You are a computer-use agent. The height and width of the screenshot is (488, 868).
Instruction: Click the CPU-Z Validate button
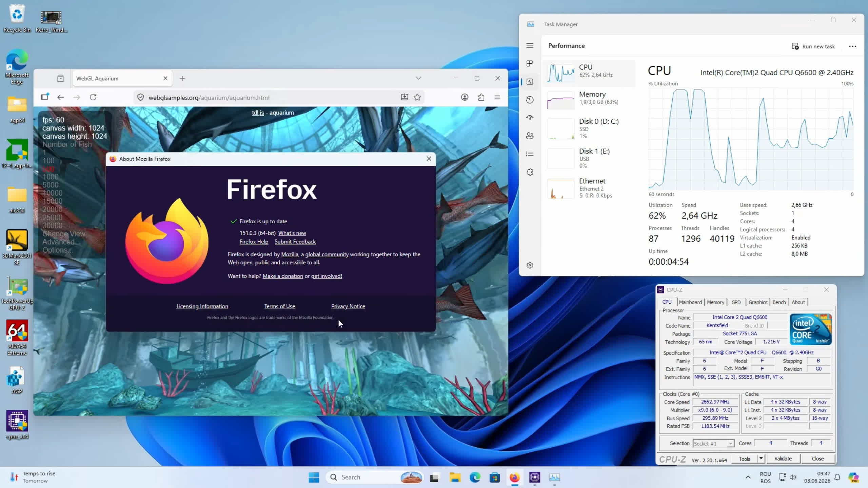pos(783,459)
